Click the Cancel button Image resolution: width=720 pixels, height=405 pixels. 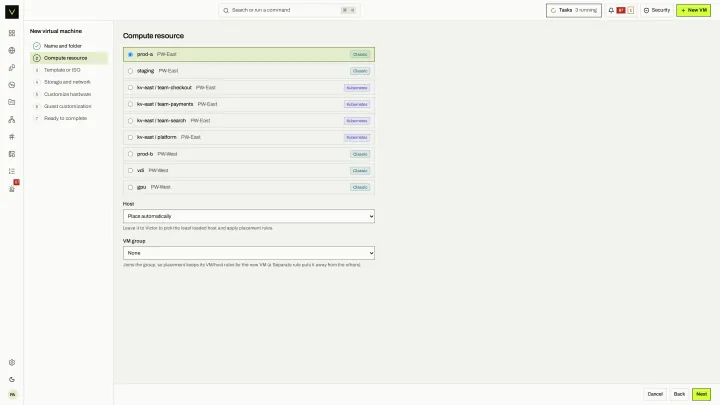point(655,394)
